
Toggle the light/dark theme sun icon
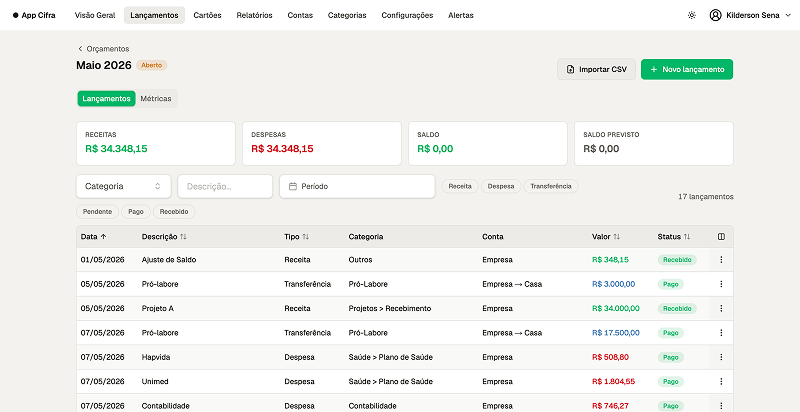691,15
